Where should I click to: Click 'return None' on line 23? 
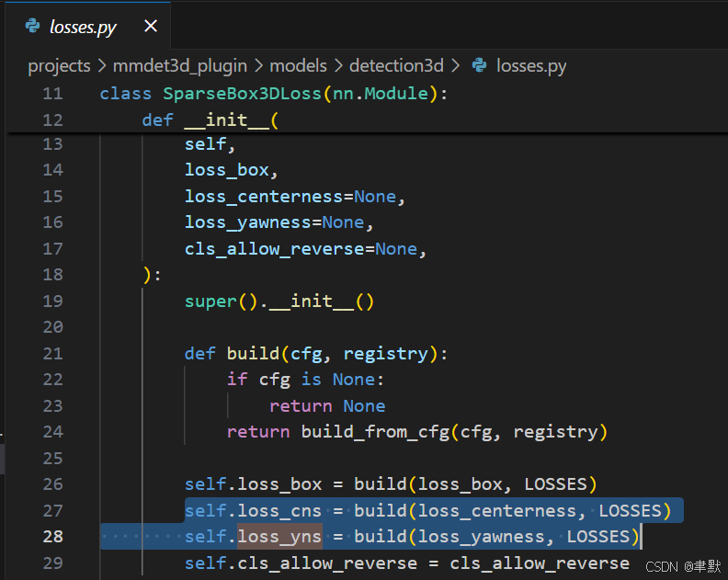tap(327, 406)
